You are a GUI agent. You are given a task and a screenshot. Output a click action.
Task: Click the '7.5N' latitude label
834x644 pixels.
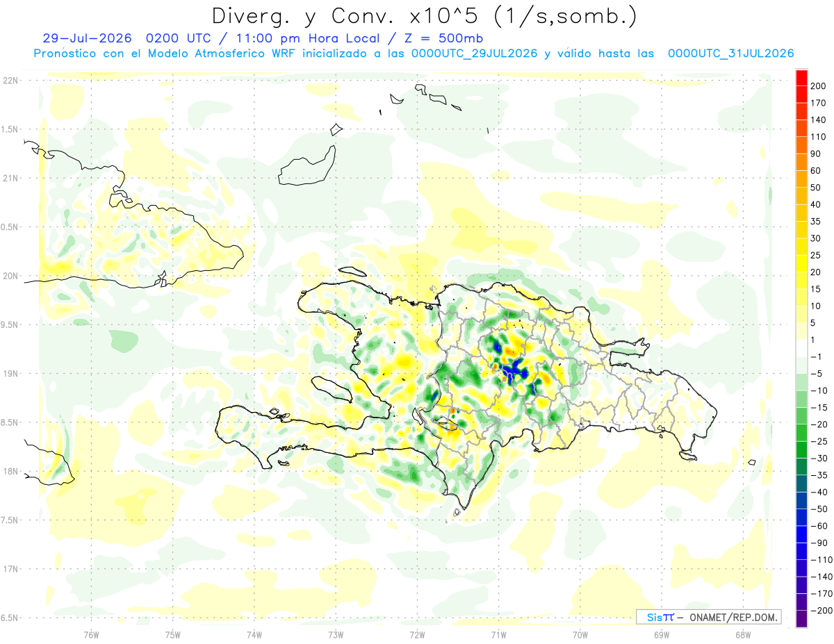10,520
